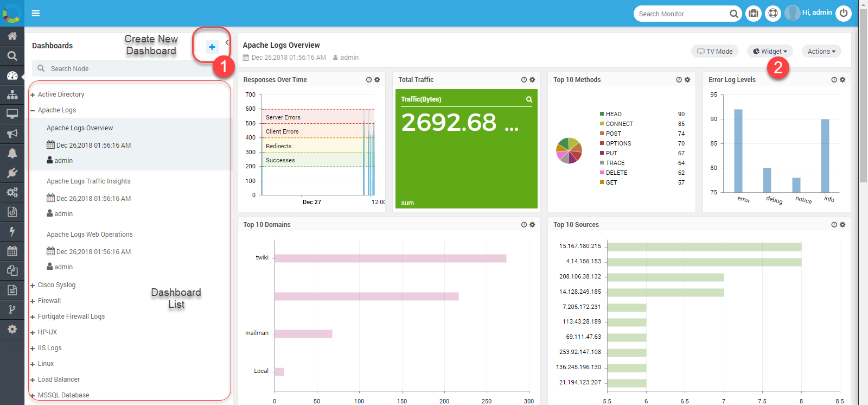868x405 pixels.
Task: Select Apache Logs Web Operations dashboard
Action: click(90, 235)
